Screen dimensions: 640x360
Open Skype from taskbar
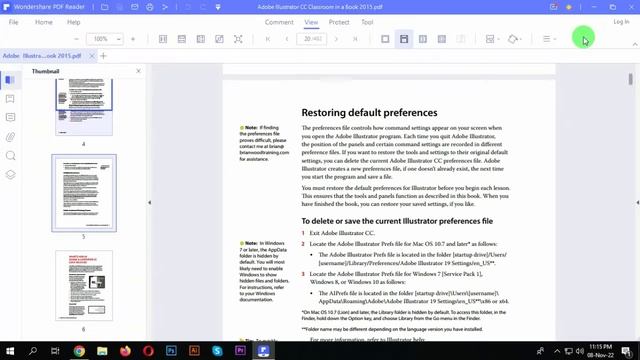tap(218, 351)
